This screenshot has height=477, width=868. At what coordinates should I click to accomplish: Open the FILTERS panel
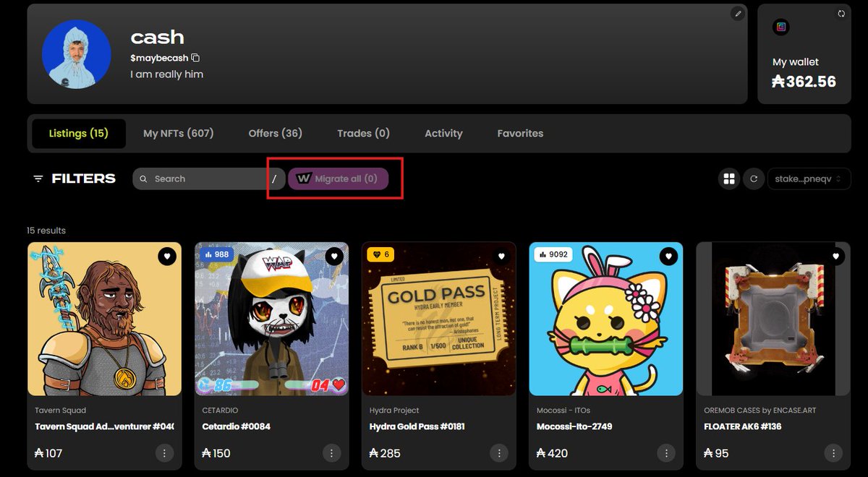75,179
